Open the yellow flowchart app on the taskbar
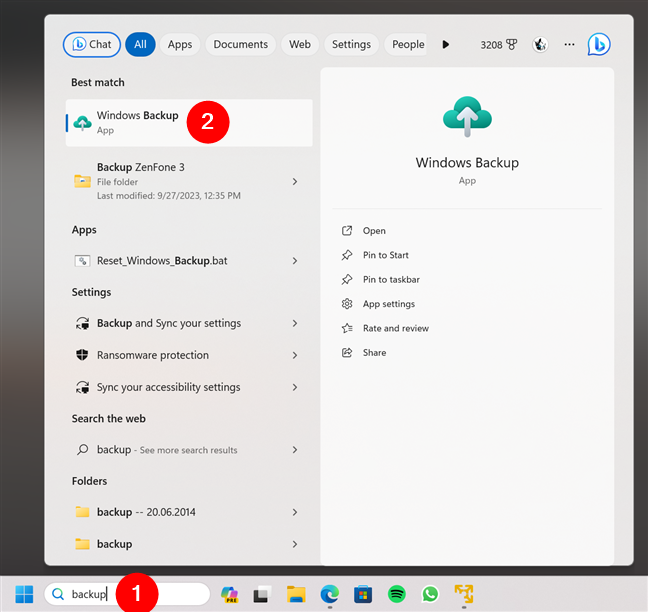648x612 pixels. click(x=464, y=594)
